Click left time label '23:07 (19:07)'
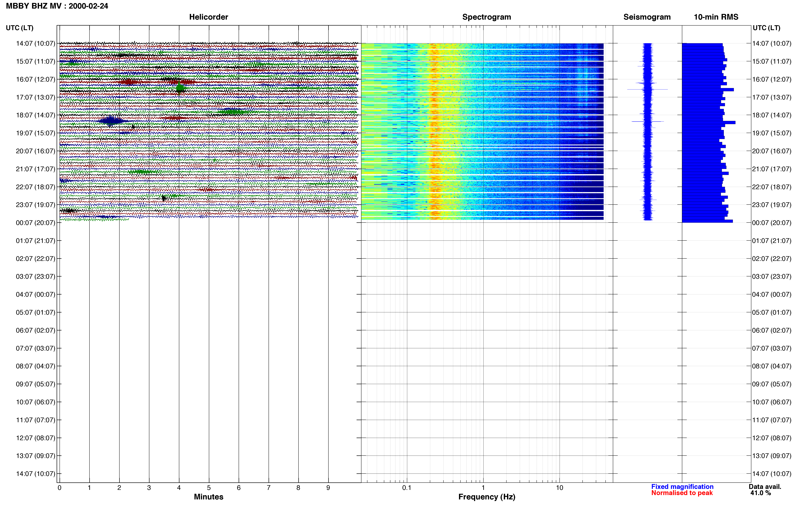The height and width of the screenshot is (508, 812). (36, 205)
